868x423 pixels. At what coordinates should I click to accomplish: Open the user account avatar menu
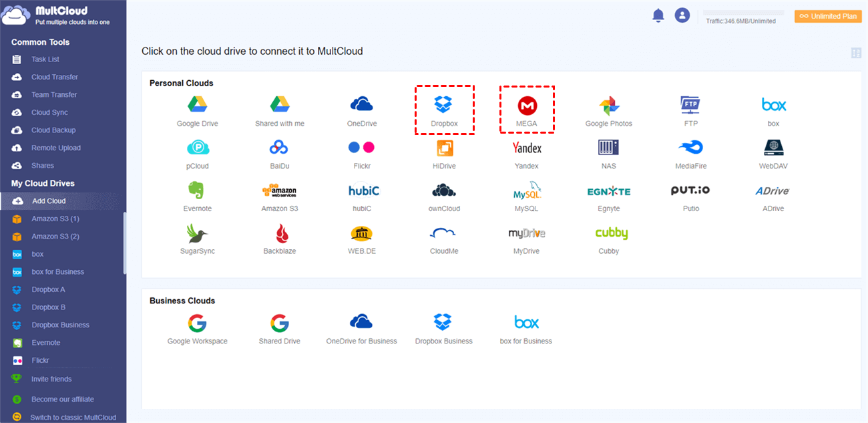[682, 15]
